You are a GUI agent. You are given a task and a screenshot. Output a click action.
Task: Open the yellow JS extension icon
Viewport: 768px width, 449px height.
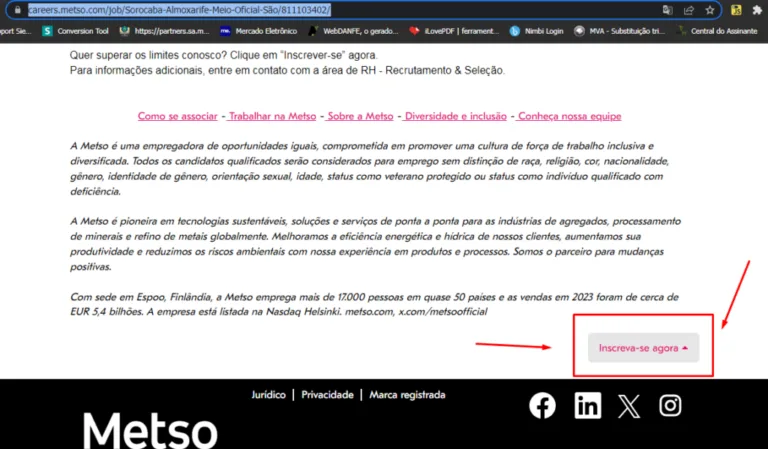tap(736, 10)
